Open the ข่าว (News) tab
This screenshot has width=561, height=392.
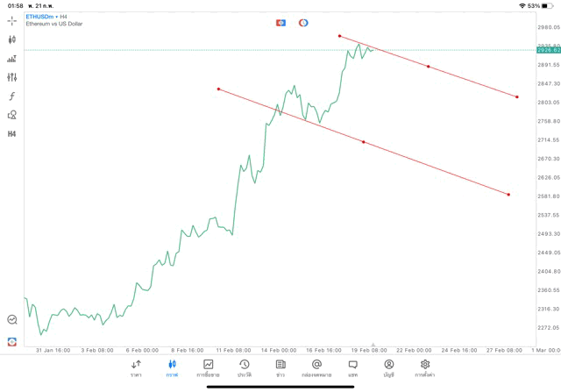point(280,367)
